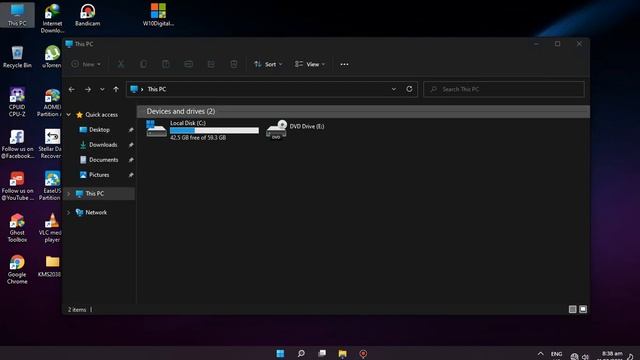Screen dimensions: 640x360
Task: Click the Share icon in toolbar
Action: [x=211, y=64]
